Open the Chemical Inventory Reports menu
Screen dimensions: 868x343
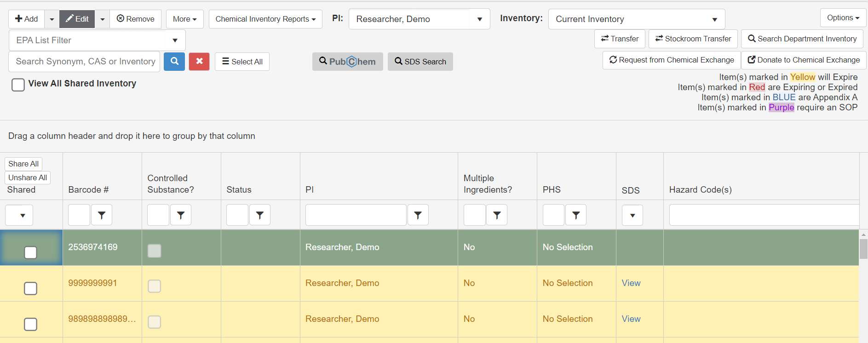(x=265, y=19)
